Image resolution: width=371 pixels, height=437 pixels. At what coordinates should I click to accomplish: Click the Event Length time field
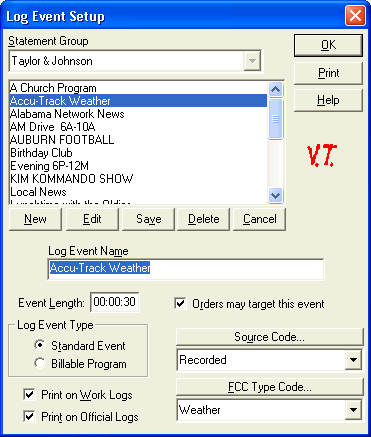[115, 302]
